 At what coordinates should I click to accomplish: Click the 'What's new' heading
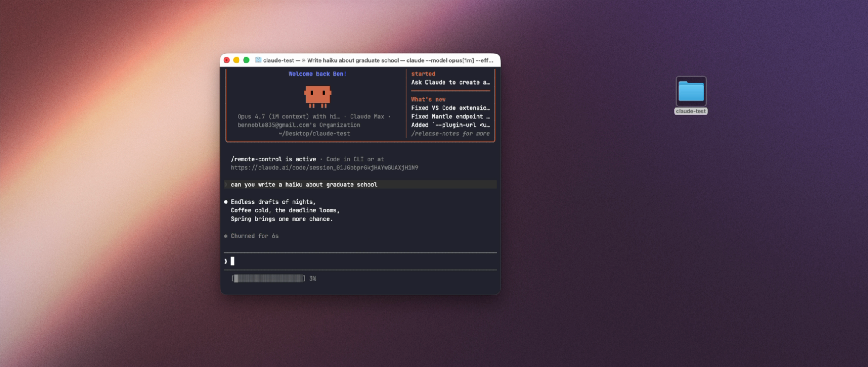[428, 100]
